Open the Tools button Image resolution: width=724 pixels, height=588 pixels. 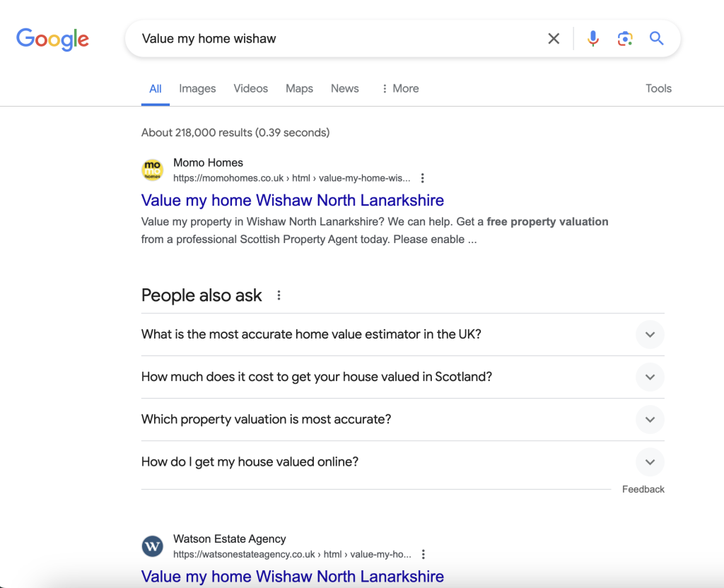[x=658, y=88]
